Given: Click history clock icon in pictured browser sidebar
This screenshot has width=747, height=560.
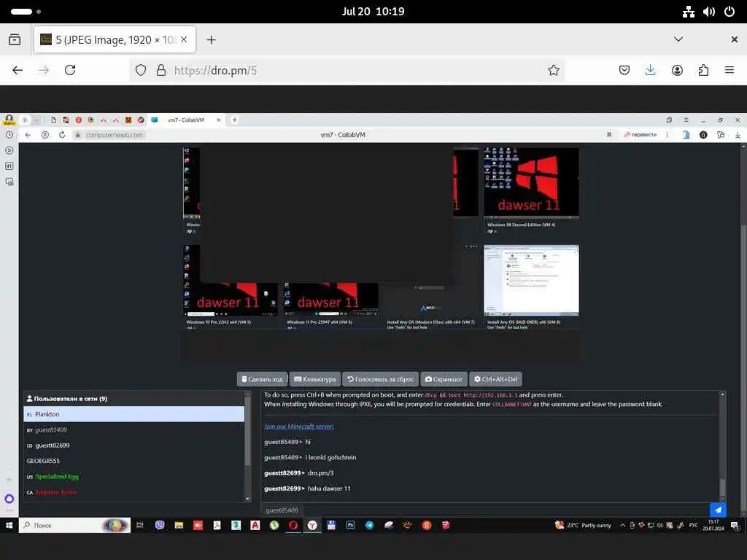Looking at the screenshot, I should coord(9,135).
